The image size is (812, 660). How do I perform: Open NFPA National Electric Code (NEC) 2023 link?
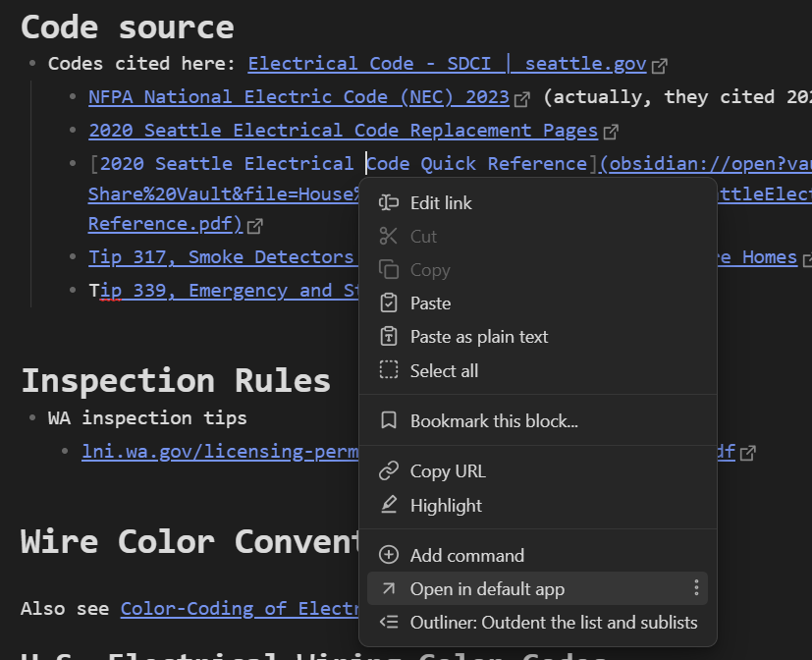(x=298, y=97)
